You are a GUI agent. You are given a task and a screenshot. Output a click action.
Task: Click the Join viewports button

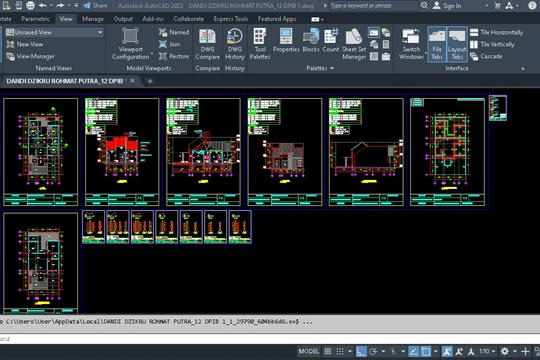tap(170, 44)
